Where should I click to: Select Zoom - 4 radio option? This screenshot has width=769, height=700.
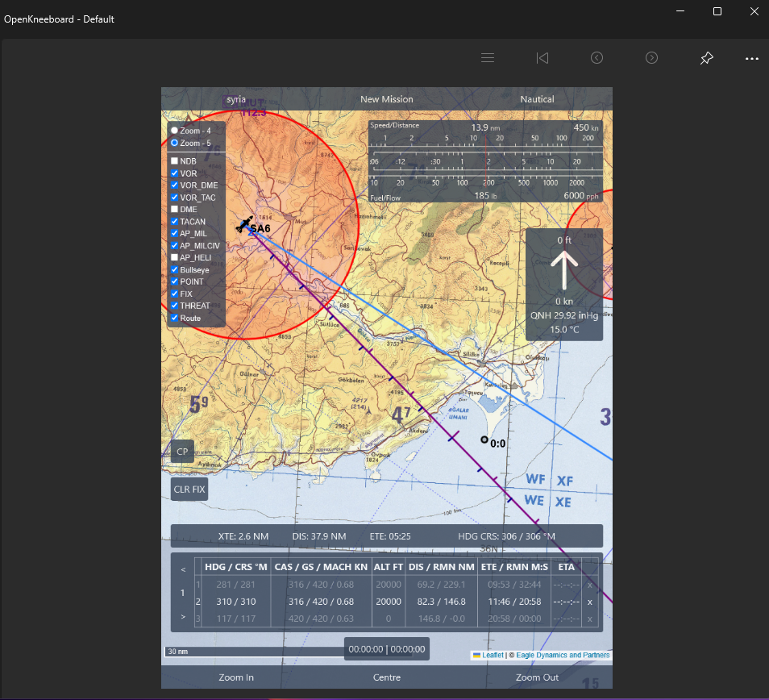[174, 131]
